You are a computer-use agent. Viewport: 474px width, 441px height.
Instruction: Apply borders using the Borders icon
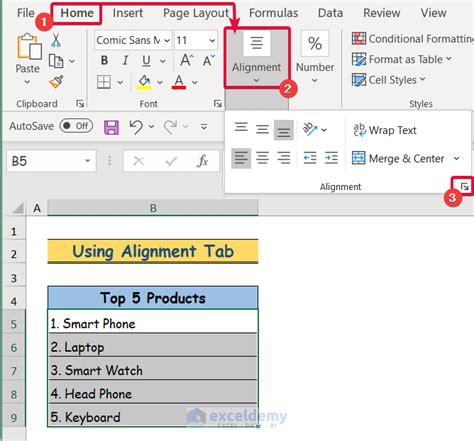(x=104, y=82)
